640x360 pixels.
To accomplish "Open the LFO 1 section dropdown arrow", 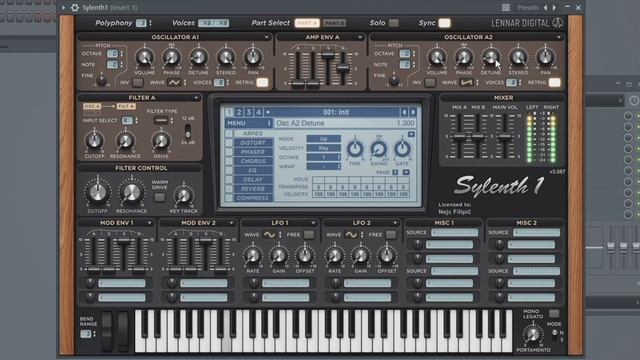I will click(x=313, y=223).
